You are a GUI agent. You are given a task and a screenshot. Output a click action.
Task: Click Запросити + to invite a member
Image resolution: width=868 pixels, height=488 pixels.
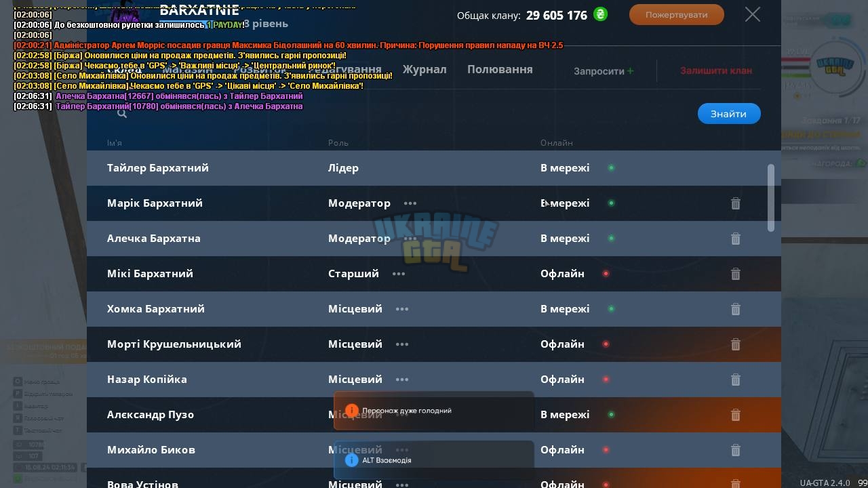tap(604, 70)
